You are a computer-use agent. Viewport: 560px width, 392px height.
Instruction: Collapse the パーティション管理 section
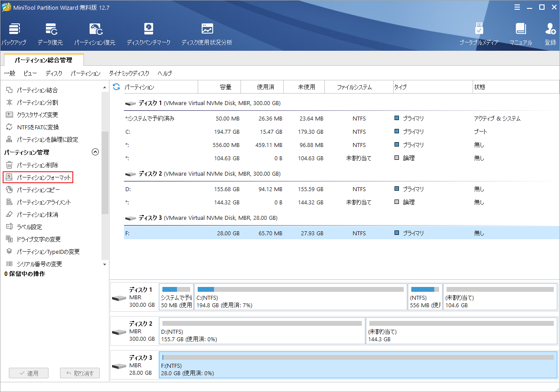coord(95,152)
